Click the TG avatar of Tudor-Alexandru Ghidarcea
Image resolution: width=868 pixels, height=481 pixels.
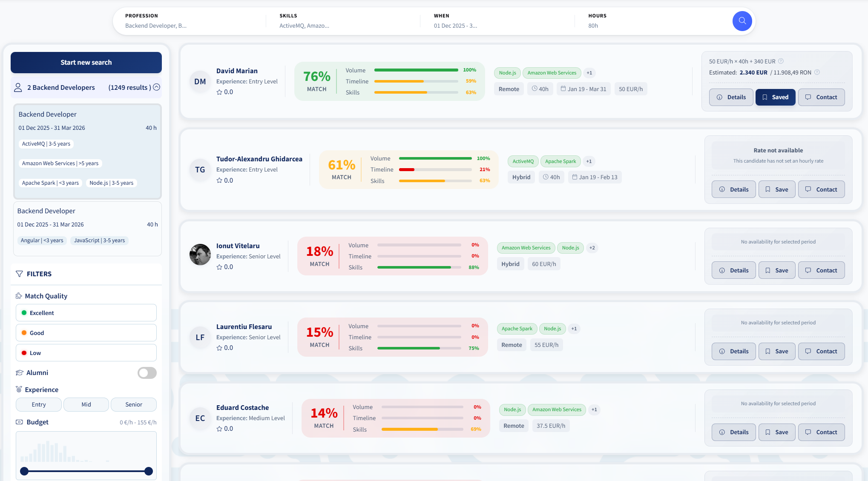point(200,169)
